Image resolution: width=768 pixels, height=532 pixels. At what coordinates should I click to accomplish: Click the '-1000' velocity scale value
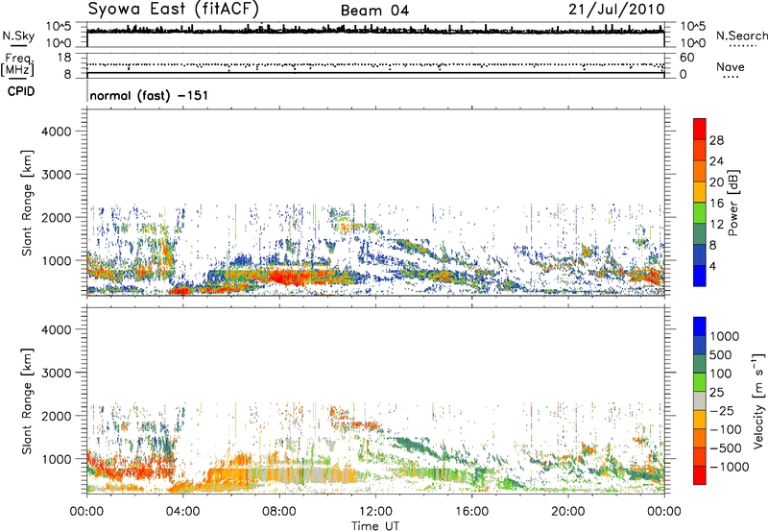click(x=730, y=467)
